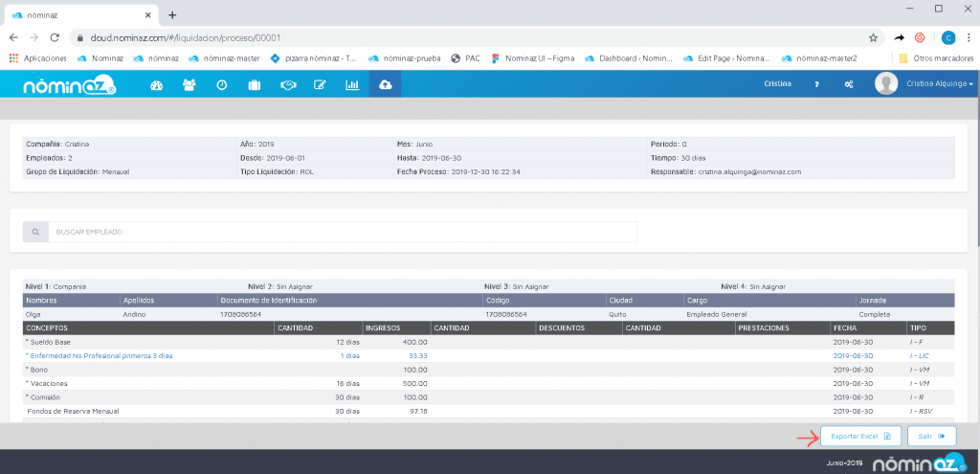
Task: Open the Nominaz bookmark
Action: click(x=100, y=58)
